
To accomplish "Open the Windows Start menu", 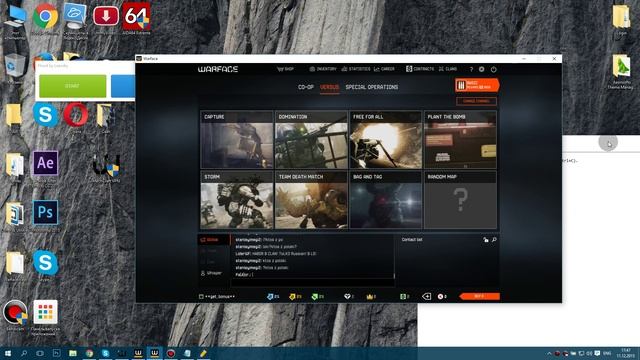I will pos(7,353).
